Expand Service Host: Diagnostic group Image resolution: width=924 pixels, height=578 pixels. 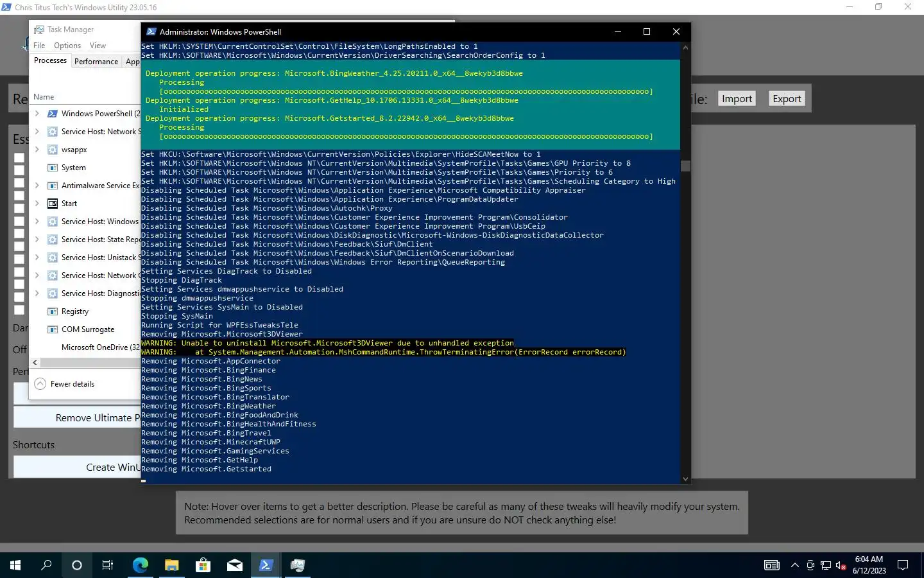coord(37,293)
